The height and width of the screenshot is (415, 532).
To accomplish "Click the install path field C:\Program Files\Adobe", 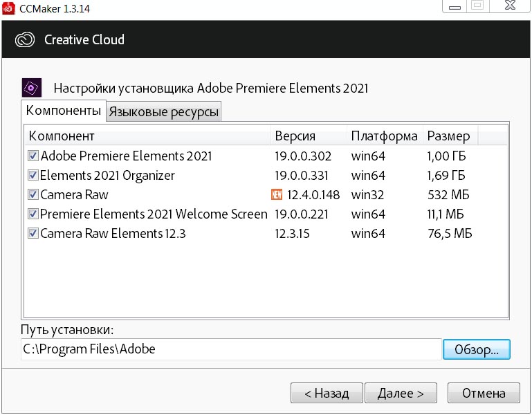I will [x=231, y=349].
